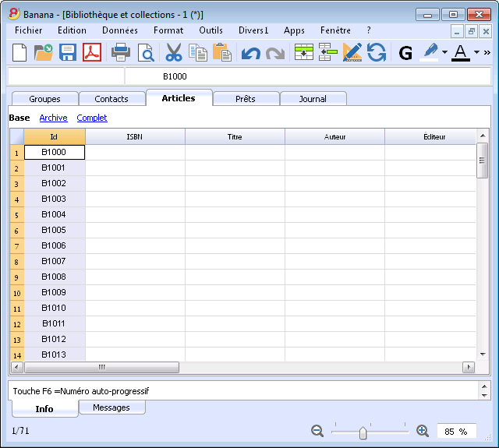
Task: Open the Fichier menu
Action: (x=28, y=30)
